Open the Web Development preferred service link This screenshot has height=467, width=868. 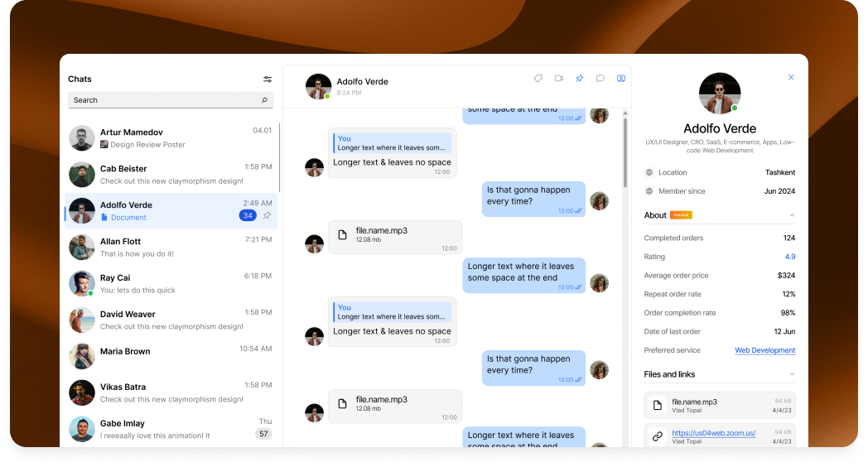click(x=764, y=351)
